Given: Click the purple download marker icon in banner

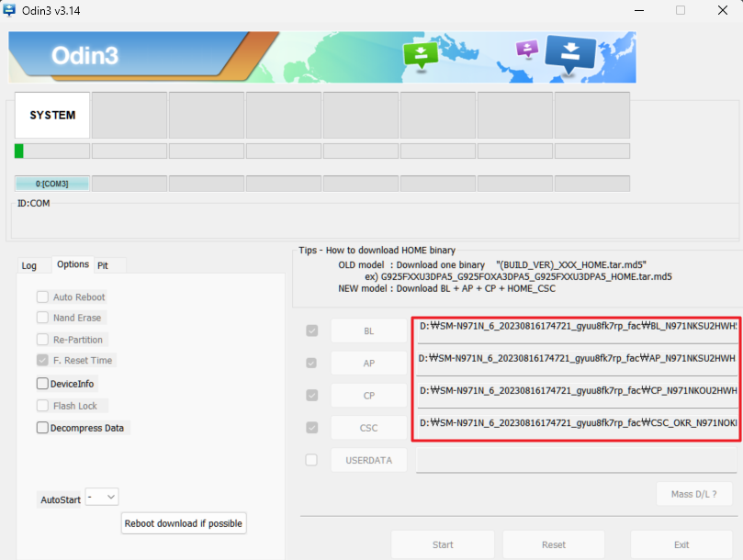Looking at the screenshot, I should (527, 49).
